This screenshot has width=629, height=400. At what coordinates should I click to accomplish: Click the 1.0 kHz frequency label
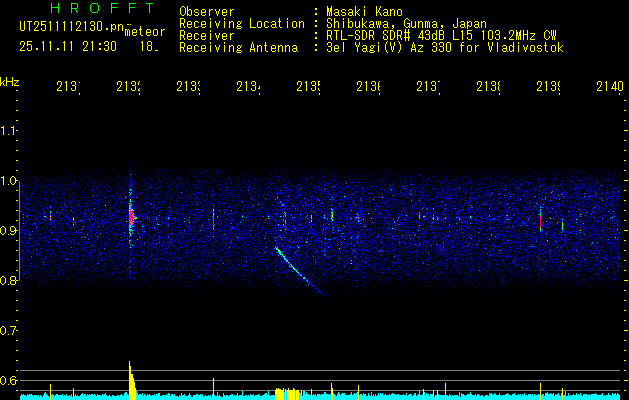(x=8, y=181)
